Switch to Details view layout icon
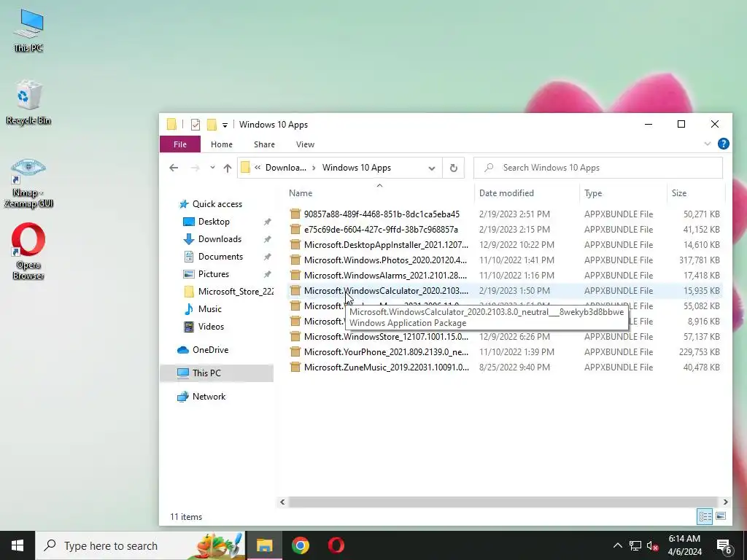Viewport: 747px width, 560px height. [705, 516]
